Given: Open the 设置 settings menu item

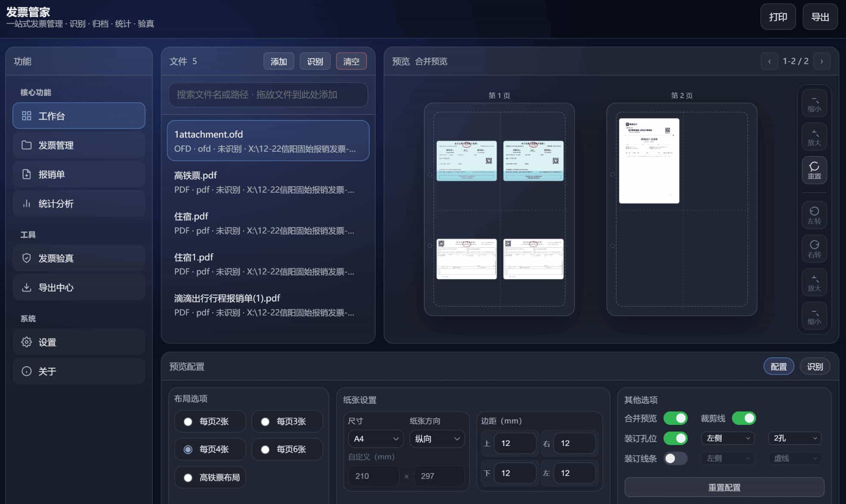Looking at the screenshot, I should tap(46, 342).
